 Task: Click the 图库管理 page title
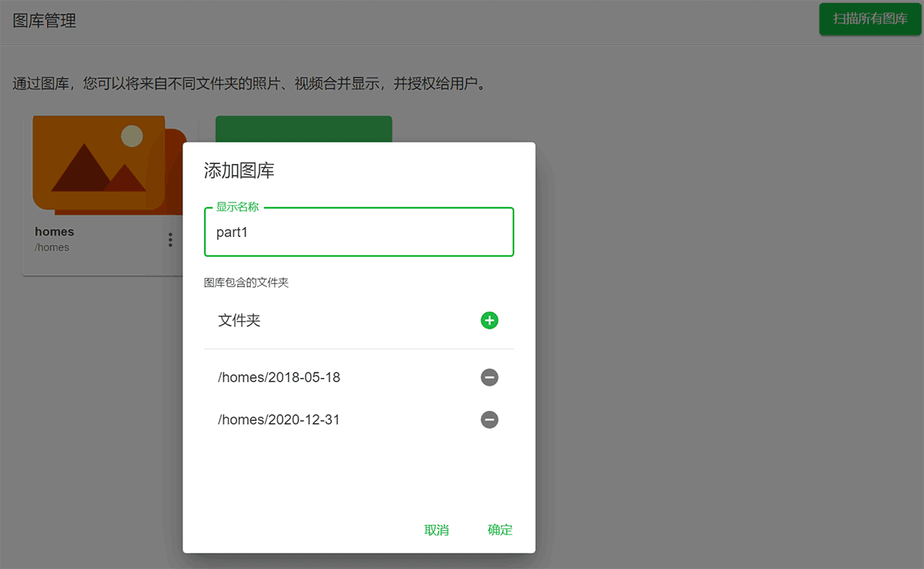click(x=45, y=21)
